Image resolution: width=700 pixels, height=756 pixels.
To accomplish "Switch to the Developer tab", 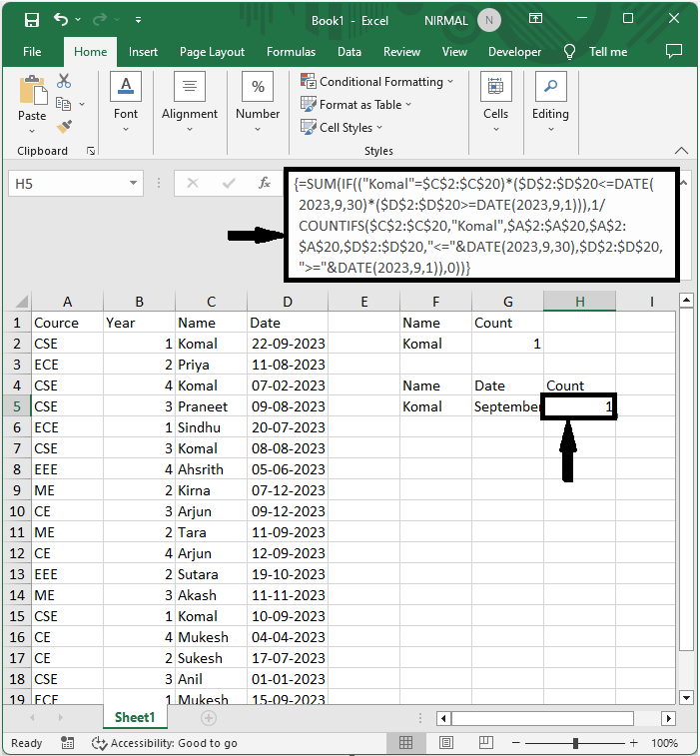I will 514,52.
